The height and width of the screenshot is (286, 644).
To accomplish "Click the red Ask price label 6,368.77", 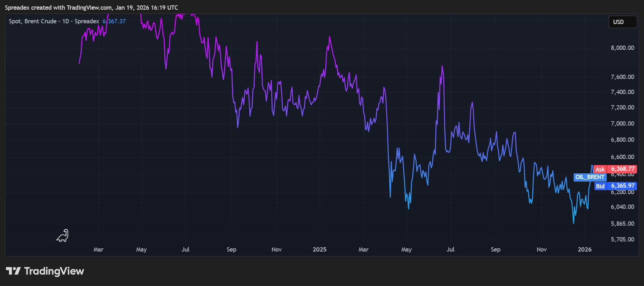I will (615, 169).
